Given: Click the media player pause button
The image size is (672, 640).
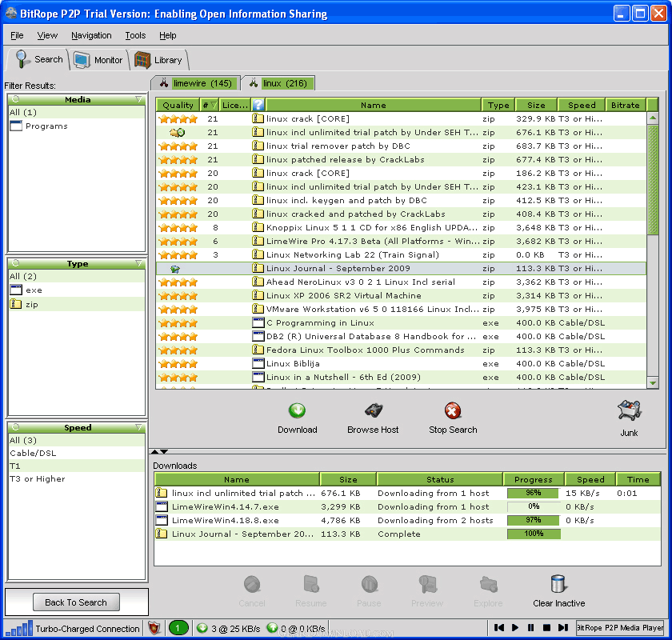Looking at the screenshot, I should (x=530, y=627).
